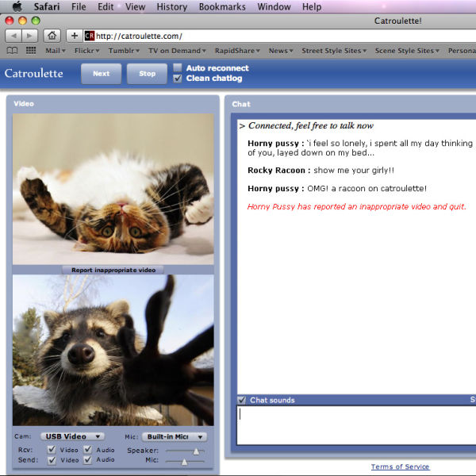The image size is (476, 476).
Task: Click the Catroulette site favicon
Action: (89, 36)
